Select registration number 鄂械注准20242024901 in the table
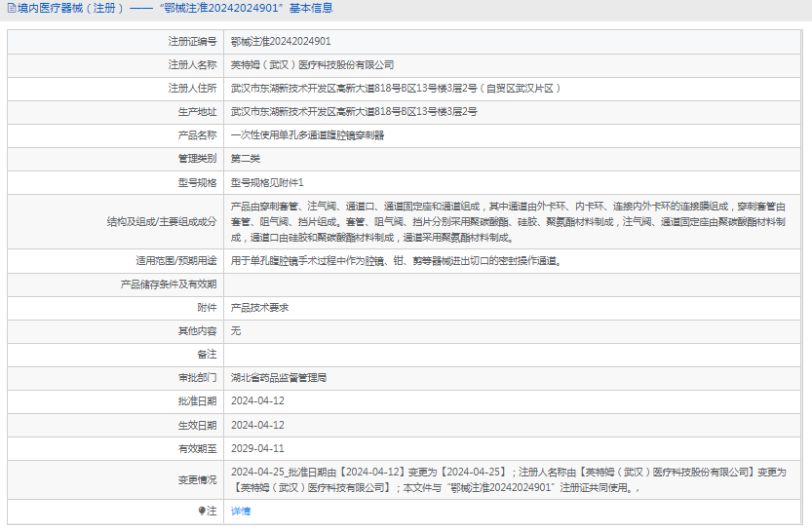Screen dimensions: 812x531 [281, 41]
